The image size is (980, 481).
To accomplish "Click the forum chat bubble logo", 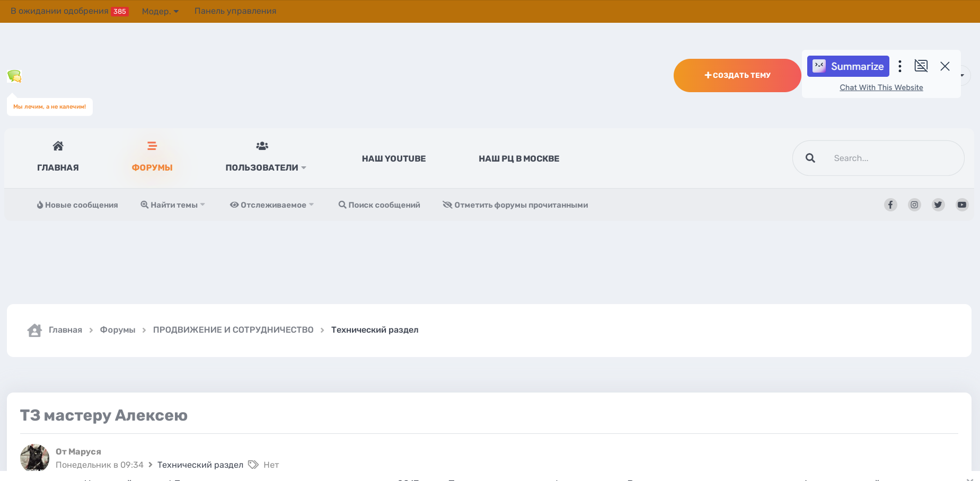I will coord(14,76).
